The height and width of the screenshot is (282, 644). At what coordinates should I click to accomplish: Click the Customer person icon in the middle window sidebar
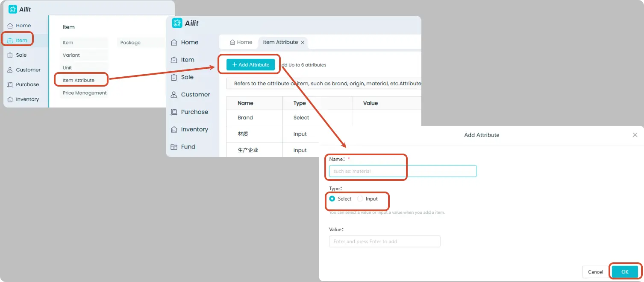coord(174,95)
